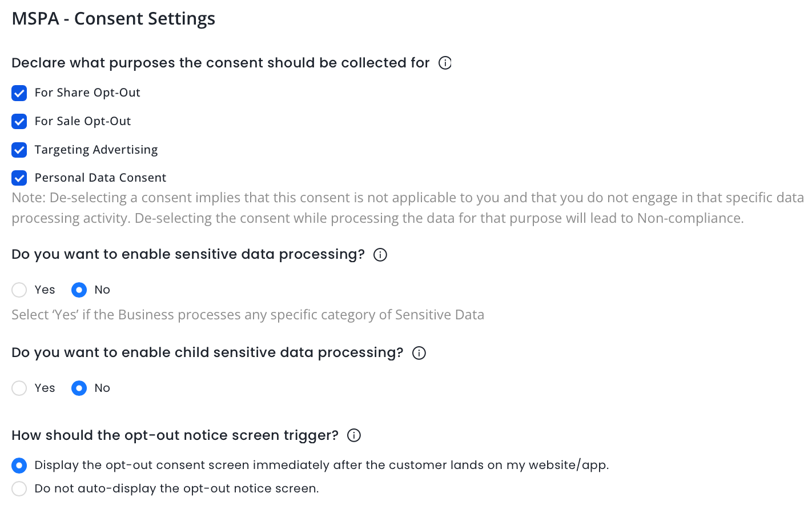Select display opt-out screen immediately radio
Viewport: 812px width, 505px height.
(x=19, y=466)
